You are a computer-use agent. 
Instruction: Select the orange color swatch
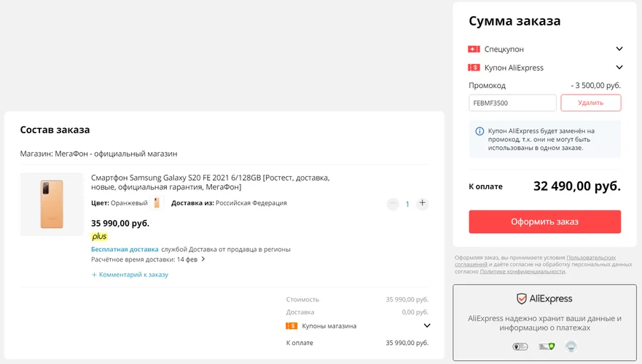[x=157, y=203]
